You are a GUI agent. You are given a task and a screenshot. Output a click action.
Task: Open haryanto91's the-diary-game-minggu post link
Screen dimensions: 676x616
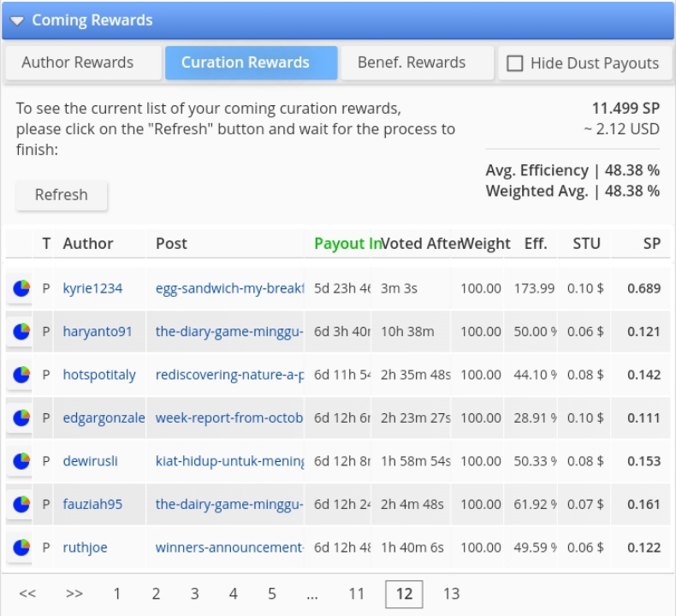[x=230, y=331]
